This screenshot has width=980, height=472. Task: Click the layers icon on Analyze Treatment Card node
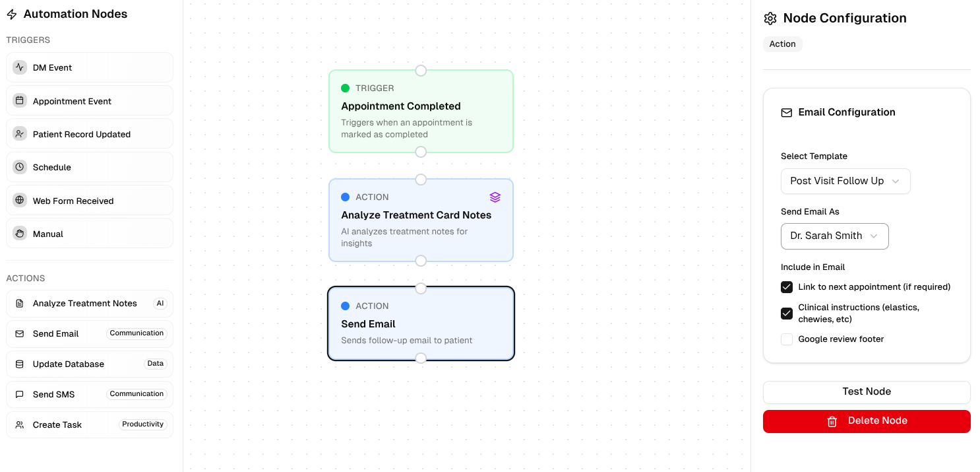(x=495, y=197)
